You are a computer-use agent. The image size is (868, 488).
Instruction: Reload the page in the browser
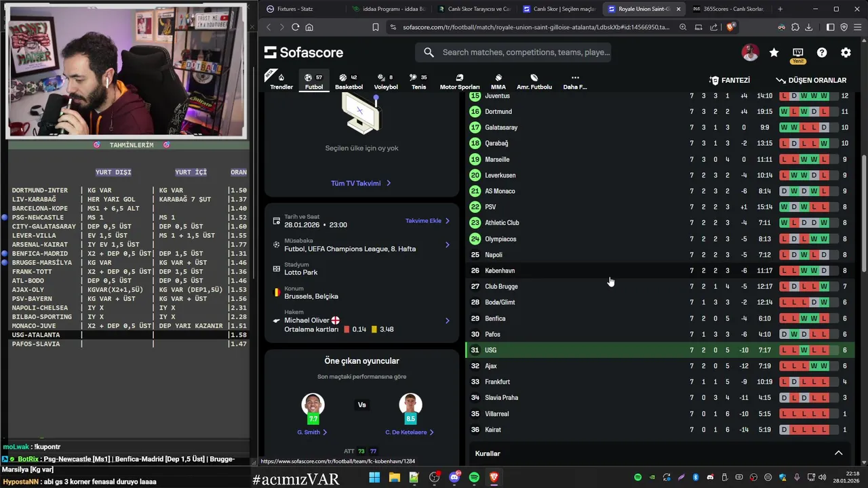295,27
